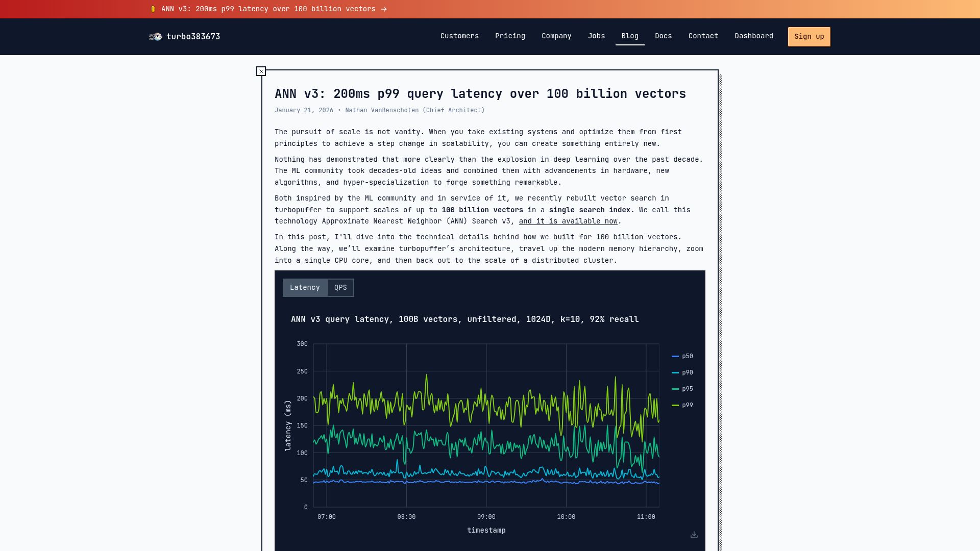The image size is (980, 551).
Task: Click the author name Nathan VanBenschoten
Action: point(382,110)
